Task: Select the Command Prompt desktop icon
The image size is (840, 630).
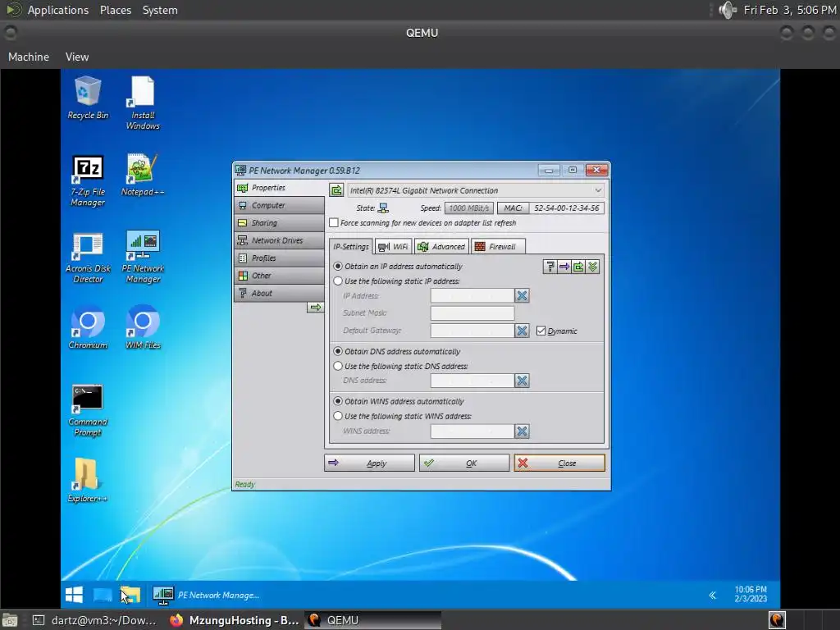Action: point(88,411)
